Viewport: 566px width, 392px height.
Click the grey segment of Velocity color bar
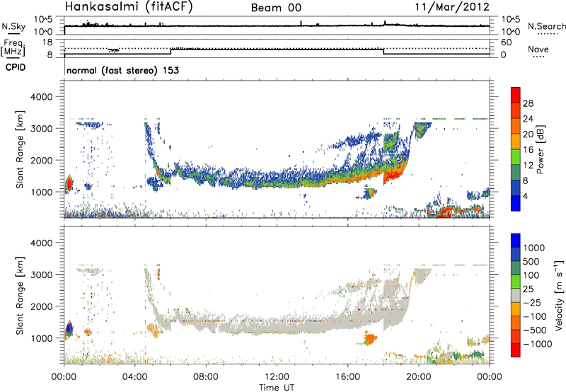[516, 295]
